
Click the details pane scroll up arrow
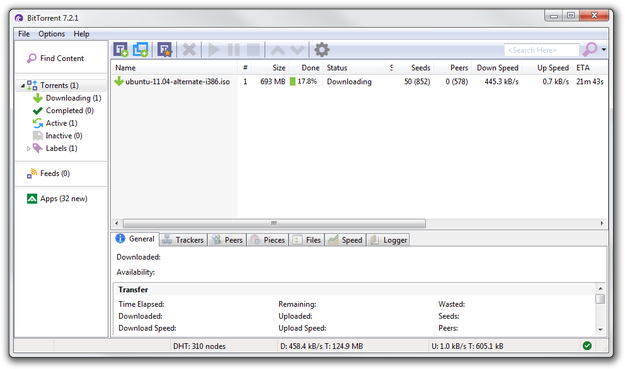coord(600,288)
